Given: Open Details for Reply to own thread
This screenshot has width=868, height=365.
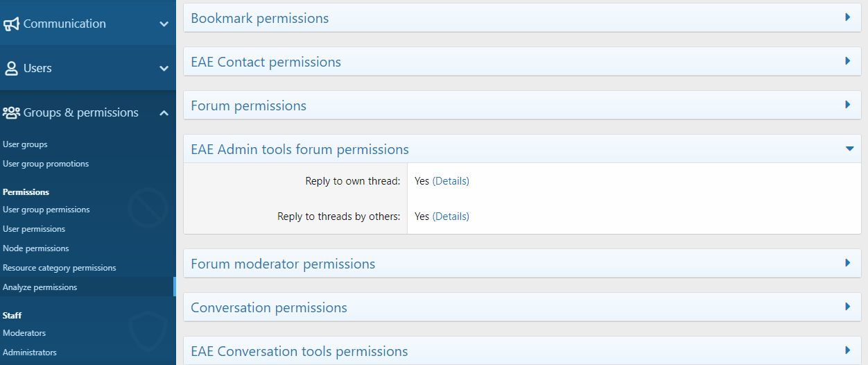Looking at the screenshot, I should click(x=451, y=181).
